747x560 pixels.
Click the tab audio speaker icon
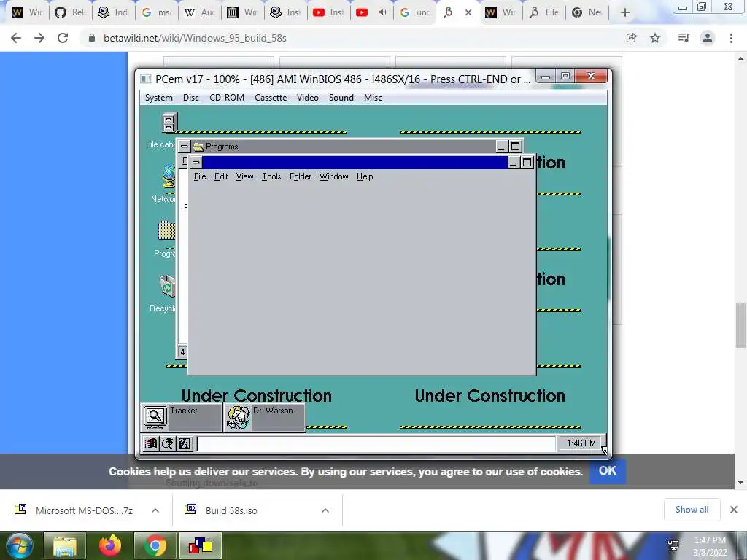(x=382, y=12)
